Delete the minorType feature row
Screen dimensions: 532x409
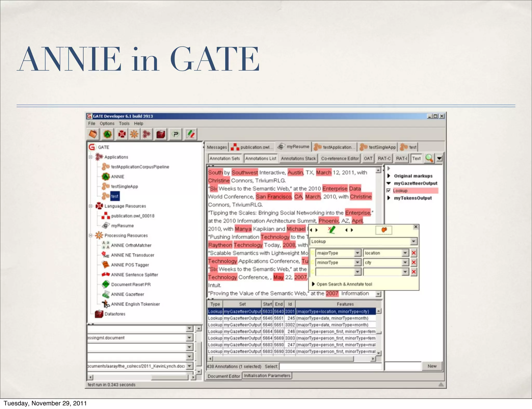tap(414, 262)
